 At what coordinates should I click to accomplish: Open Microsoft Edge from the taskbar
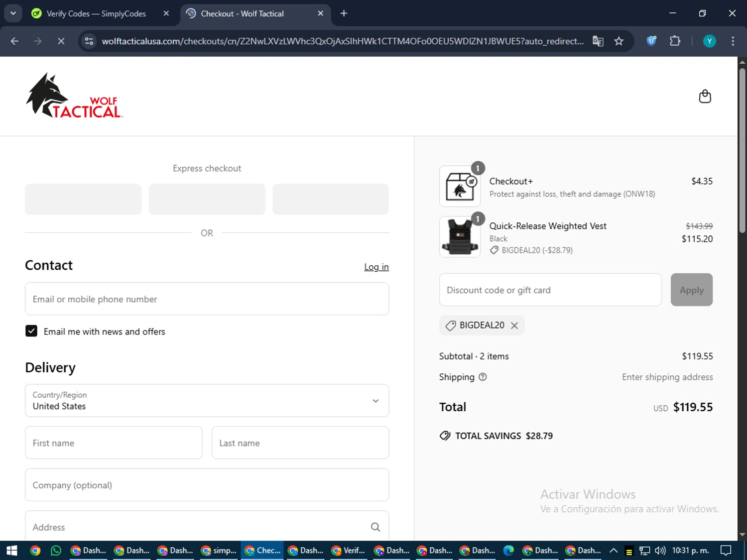click(x=508, y=551)
